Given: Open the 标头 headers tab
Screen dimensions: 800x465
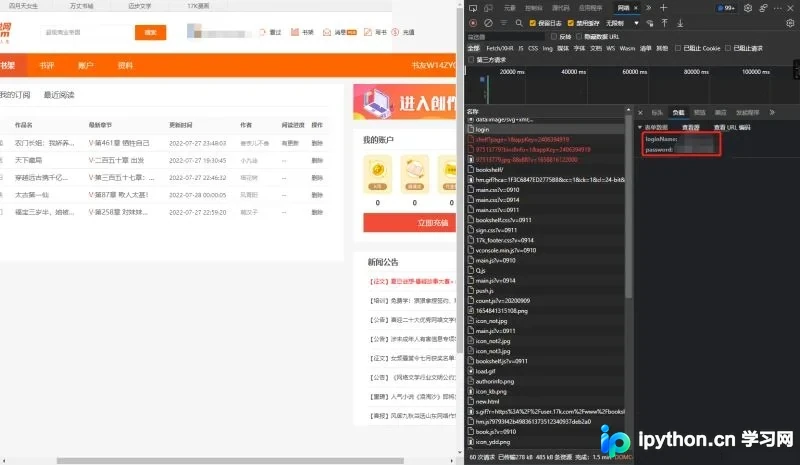Looking at the screenshot, I should click(x=657, y=112).
